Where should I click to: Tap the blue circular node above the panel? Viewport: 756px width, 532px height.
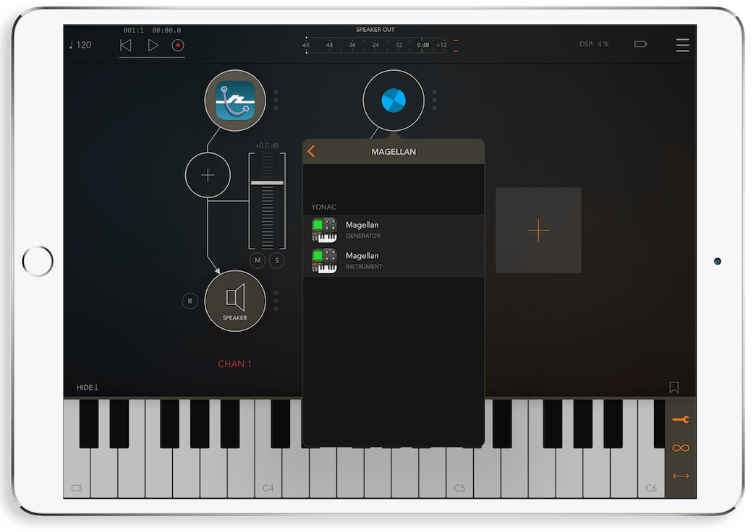pyautogui.click(x=394, y=101)
